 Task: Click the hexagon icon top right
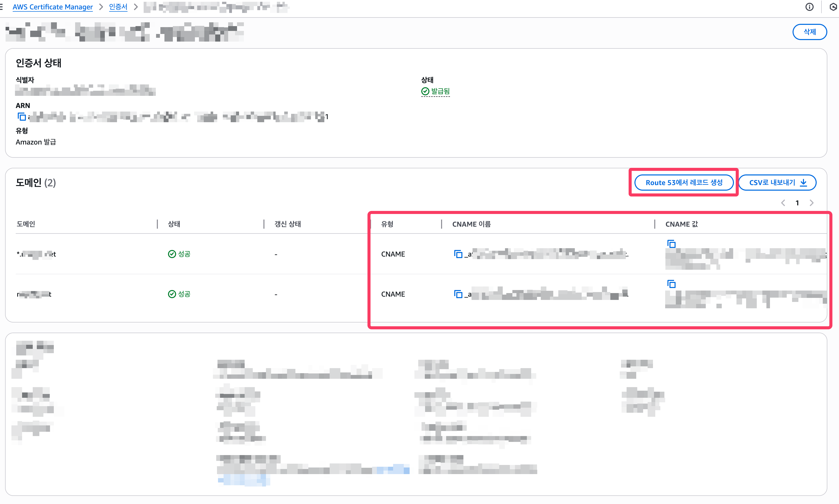coord(833,7)
